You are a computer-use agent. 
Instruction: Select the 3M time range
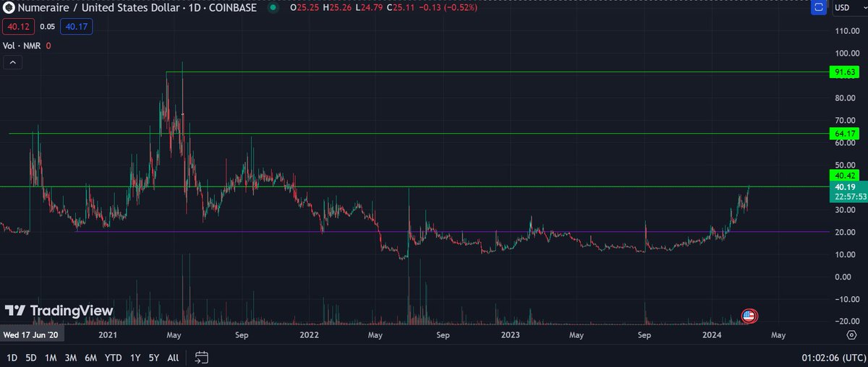71,358
